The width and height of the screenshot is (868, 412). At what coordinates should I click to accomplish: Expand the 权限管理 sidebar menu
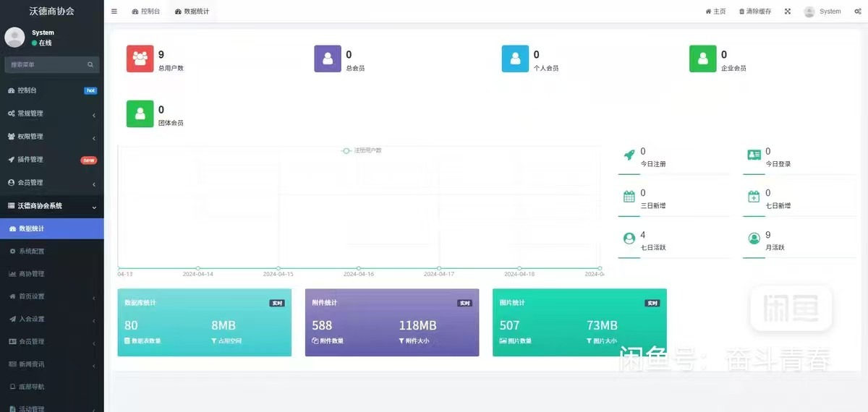click(x=51, y=137)
